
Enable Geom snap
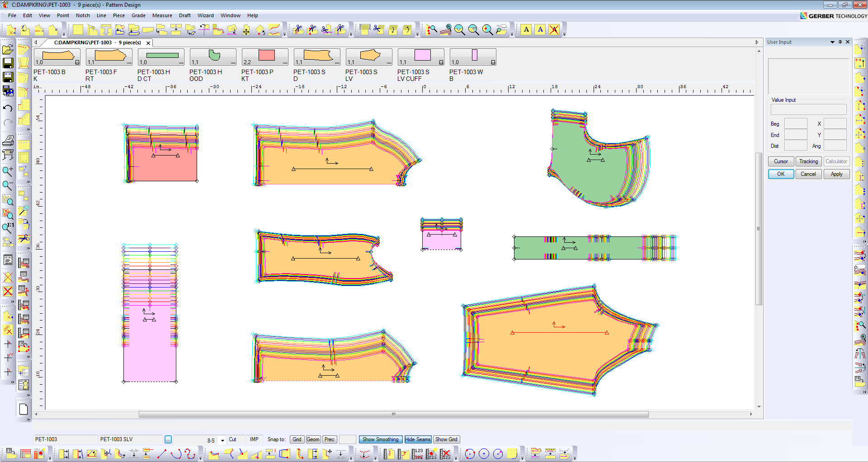(x=313, y=439)
